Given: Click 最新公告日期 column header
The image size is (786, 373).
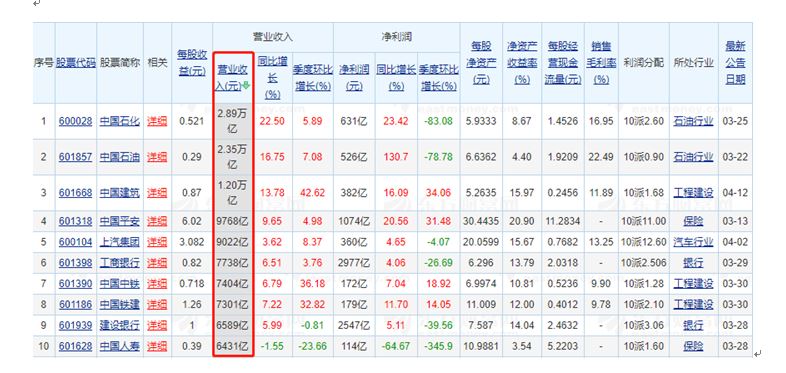Looking at the screenshot, I should coord(735,63).
